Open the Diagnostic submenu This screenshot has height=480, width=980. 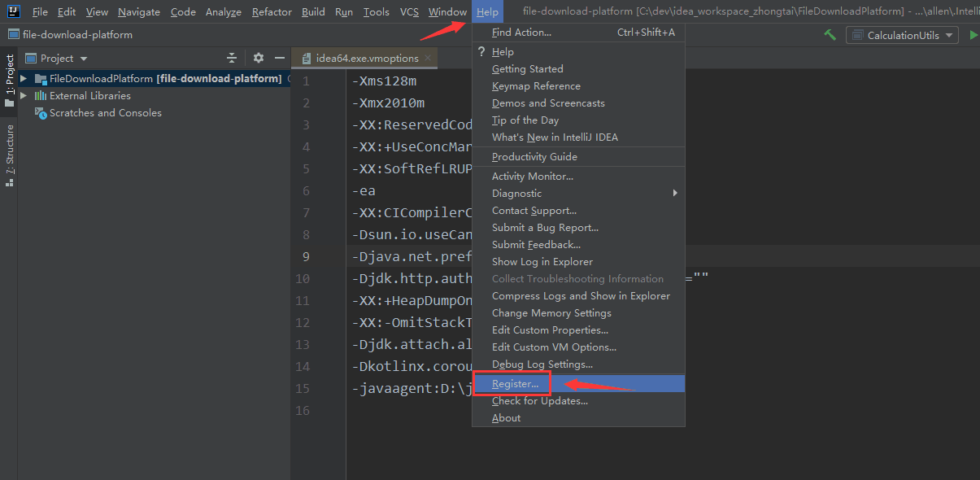point(578,194)
